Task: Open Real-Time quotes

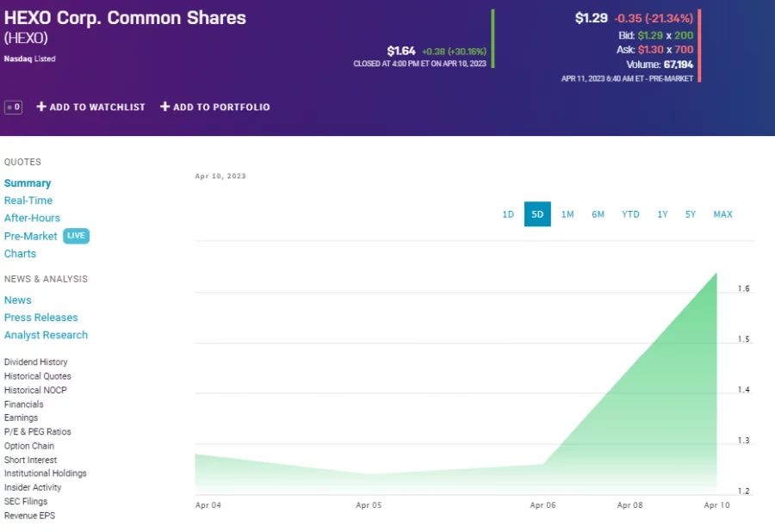Action: click(x=28, y=200)
